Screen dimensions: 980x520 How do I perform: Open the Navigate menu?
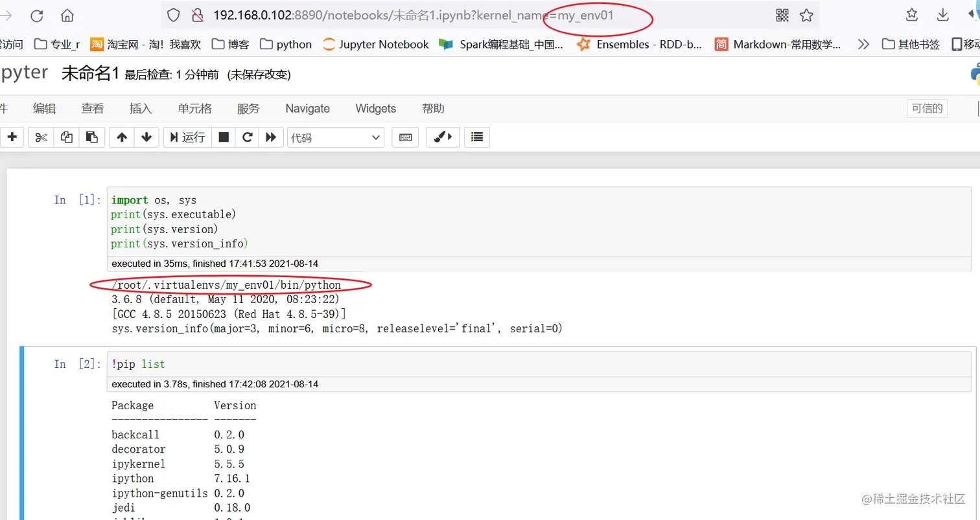[308, 108]
